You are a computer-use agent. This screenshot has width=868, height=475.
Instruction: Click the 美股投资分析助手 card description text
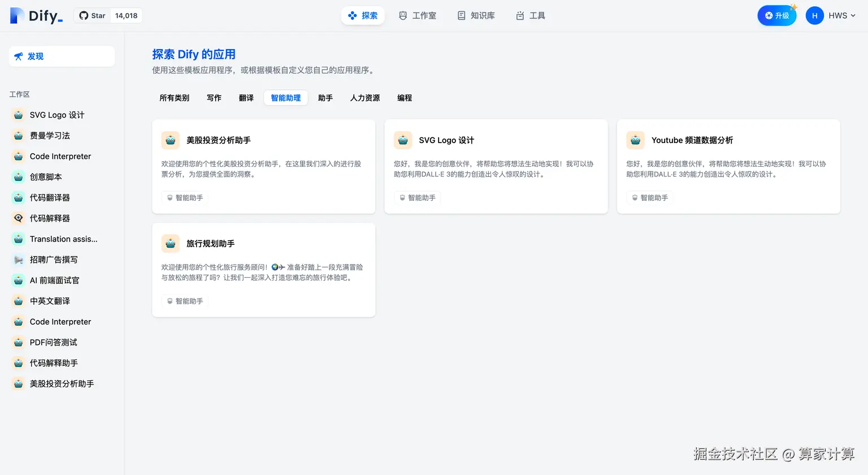point(261,169)
